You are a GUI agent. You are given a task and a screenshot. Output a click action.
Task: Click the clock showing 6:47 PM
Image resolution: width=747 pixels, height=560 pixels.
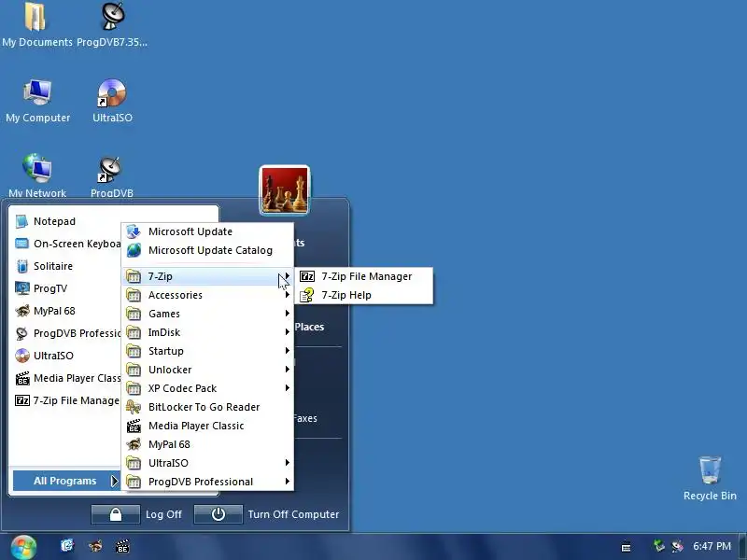point(712,546)
